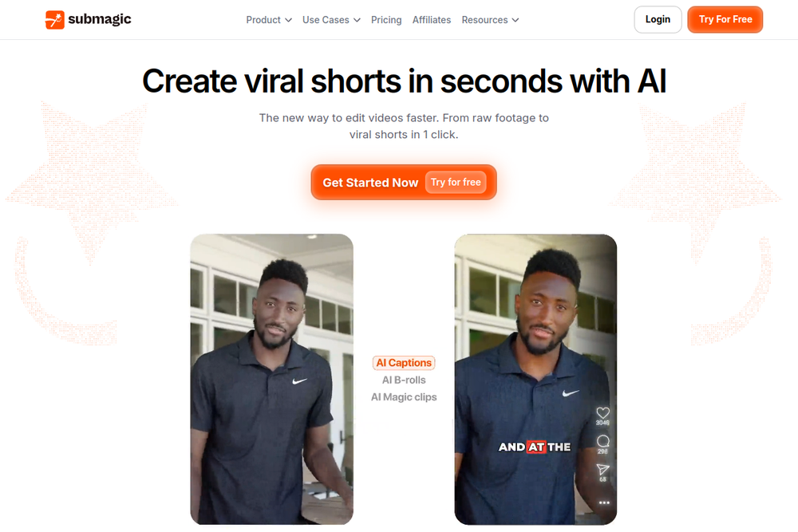Expand the Resources dropdown arrow
This screenshot has height=532, width=798.
click(516, 20)
